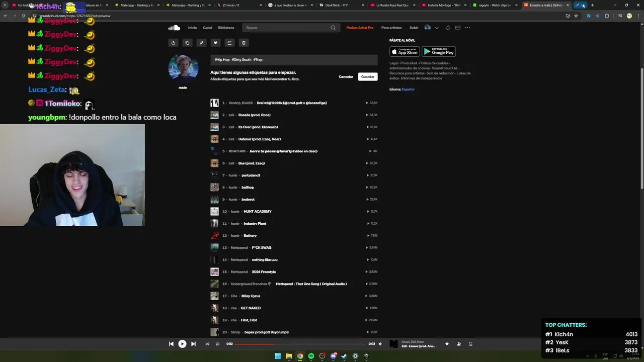This screenshot has width=644, height=362.
Task: Click the #Hip Hop tag
Action: pos(222,60)
